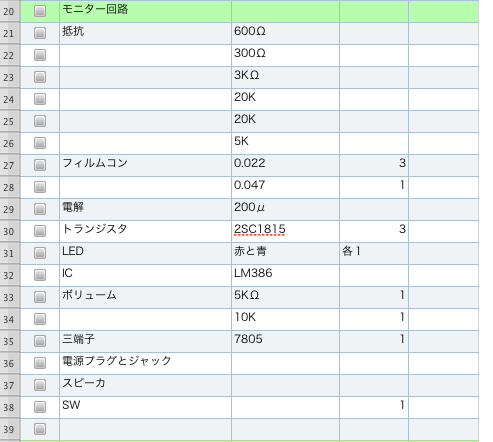Image resolution: width=493 pixels, height=442 pixels.
Task: Select row header number 35
Action: point(10,341)
